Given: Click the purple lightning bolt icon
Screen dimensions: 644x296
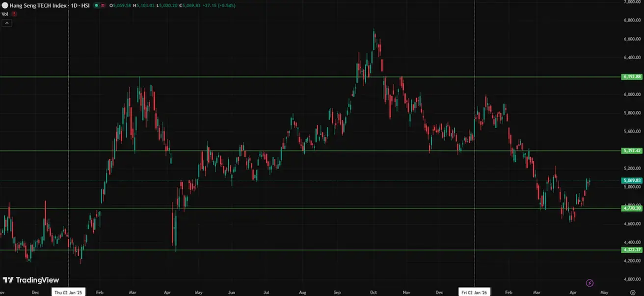Looking at the screenshot, I should [590, 283].
